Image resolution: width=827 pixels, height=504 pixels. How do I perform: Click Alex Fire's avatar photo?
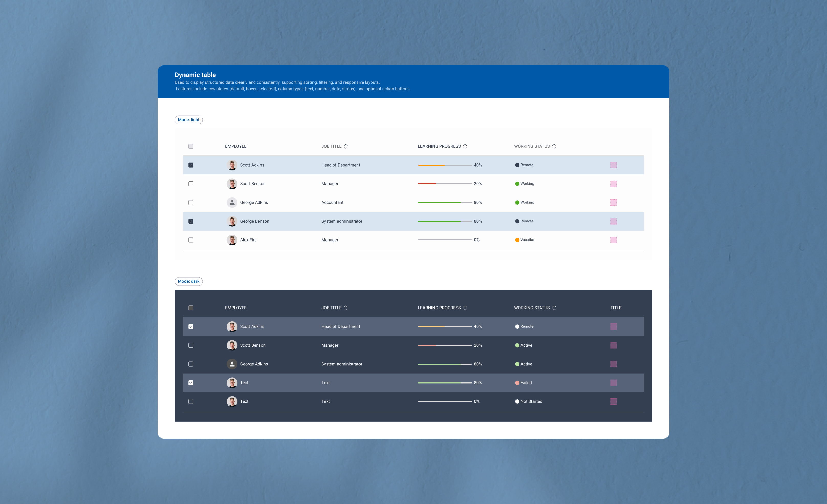(232, 240)
